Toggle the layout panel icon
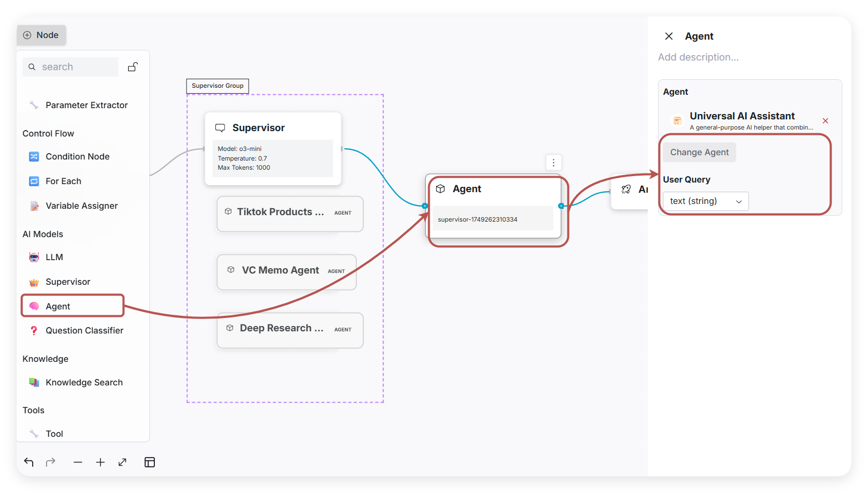 [x=149, y=462]
